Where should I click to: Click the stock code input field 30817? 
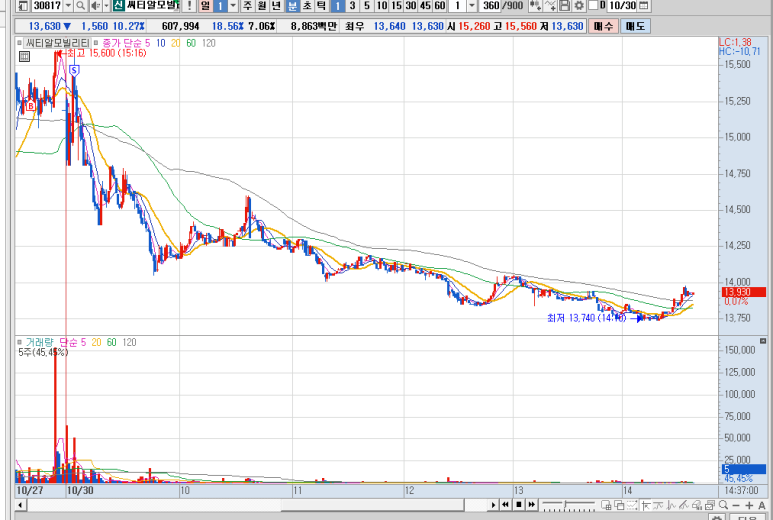(x=47, y=5)
